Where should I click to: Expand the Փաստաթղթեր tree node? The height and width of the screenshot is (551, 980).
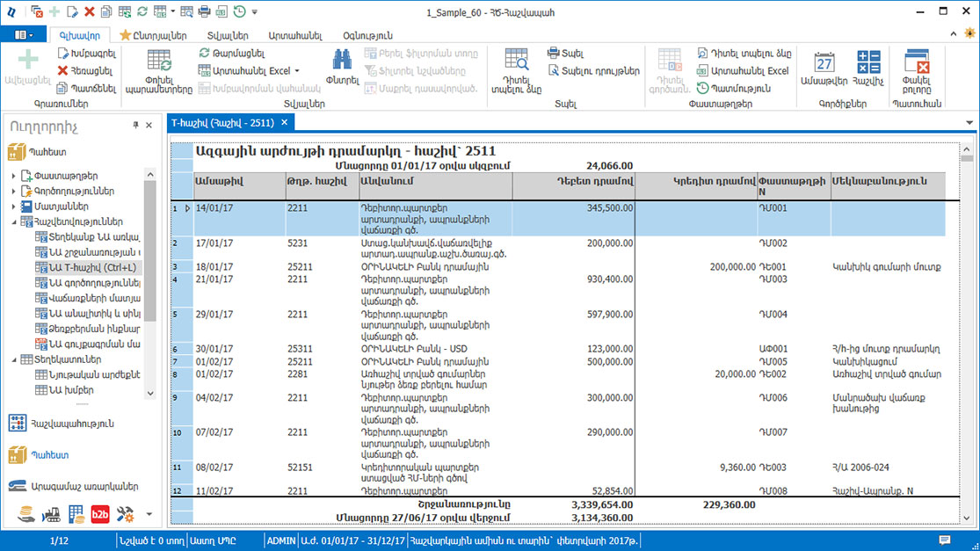[x=14, y=175]
